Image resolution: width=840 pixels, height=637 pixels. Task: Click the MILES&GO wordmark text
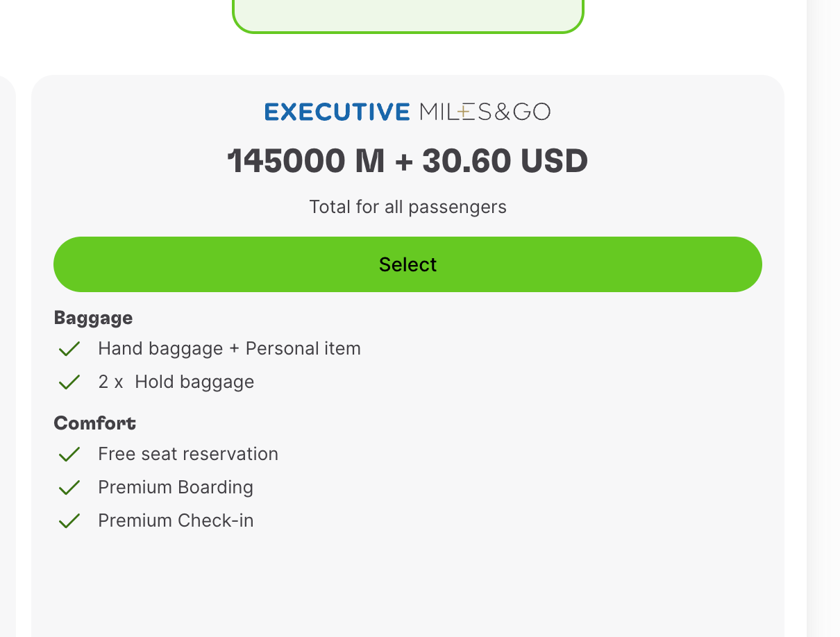(485, 112)
